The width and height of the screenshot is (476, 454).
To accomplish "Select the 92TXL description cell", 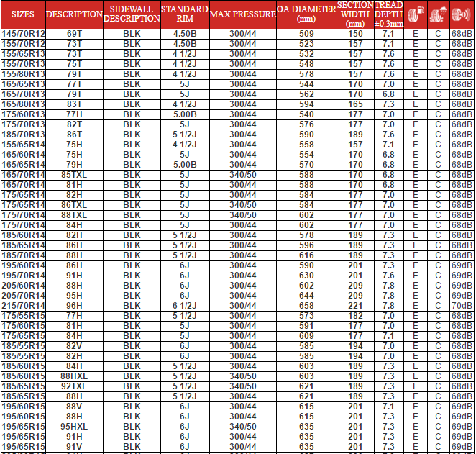I will 74,386.
